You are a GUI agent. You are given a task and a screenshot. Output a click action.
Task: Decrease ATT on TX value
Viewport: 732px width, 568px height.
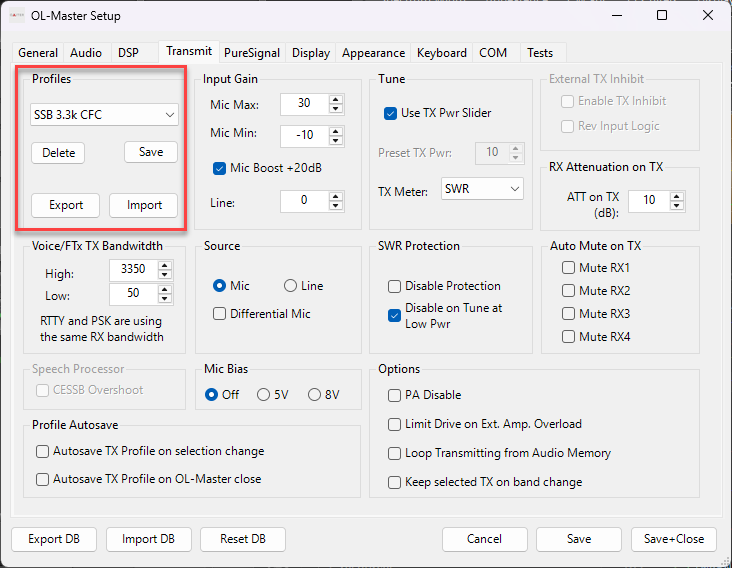677,205
